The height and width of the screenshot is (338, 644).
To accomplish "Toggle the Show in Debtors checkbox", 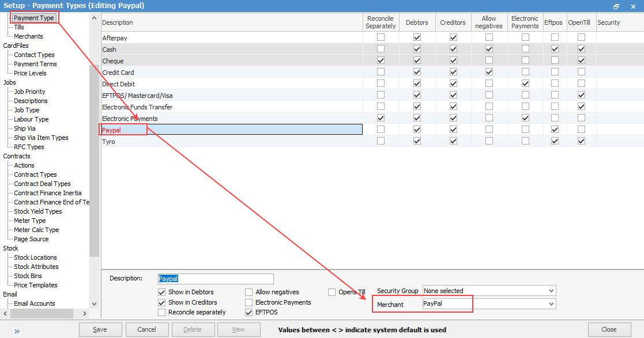I will pyautogui.click(x=162, y=293).
